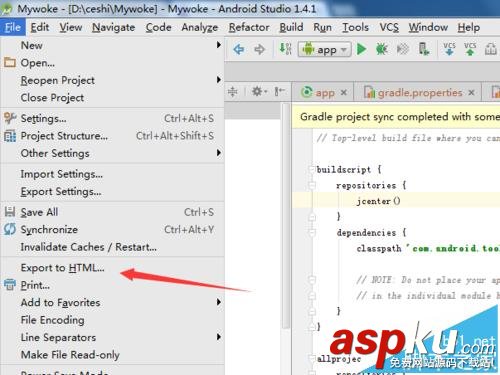
Task: Click the attach debugger device icon
Action: pyautogui.click(x=423, y=49)
